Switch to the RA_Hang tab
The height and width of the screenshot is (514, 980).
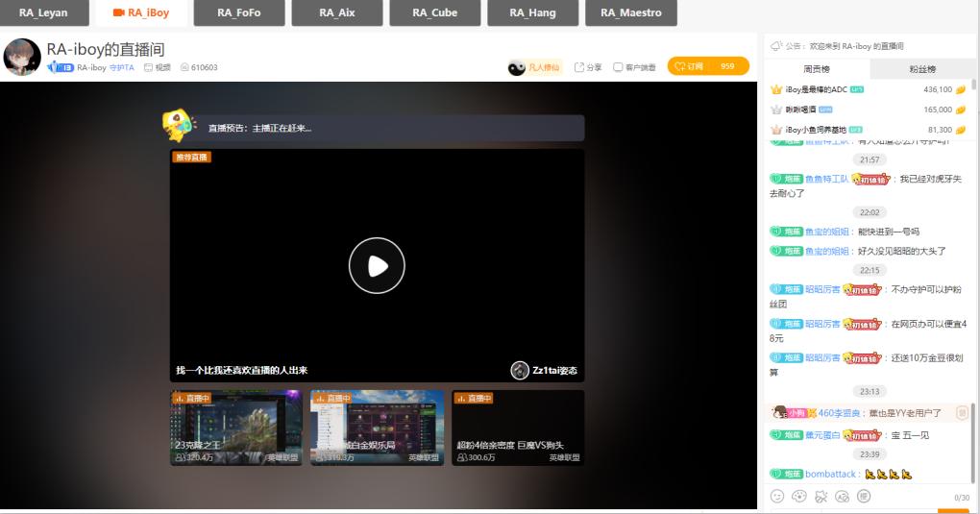coord(532,12)
